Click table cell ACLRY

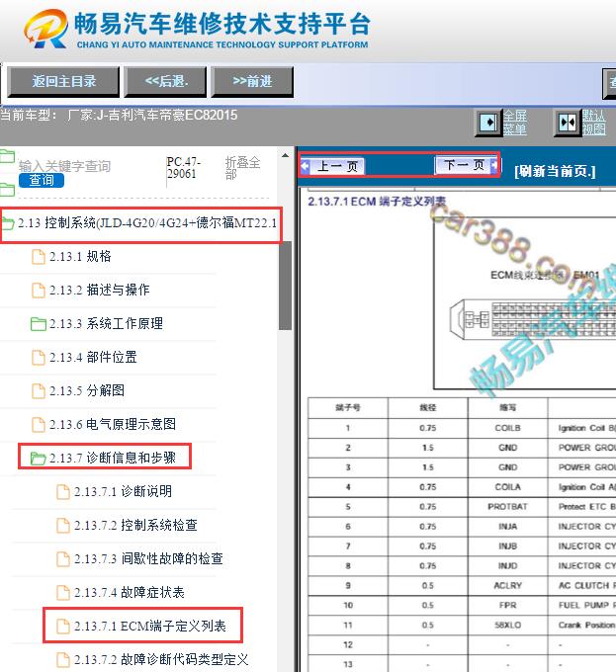point(507,586)
